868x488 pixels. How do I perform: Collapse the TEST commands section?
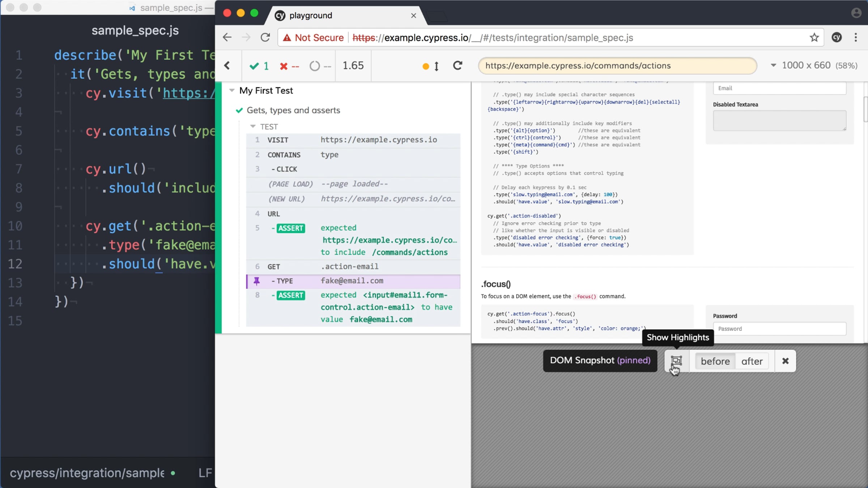pos(253,127)
